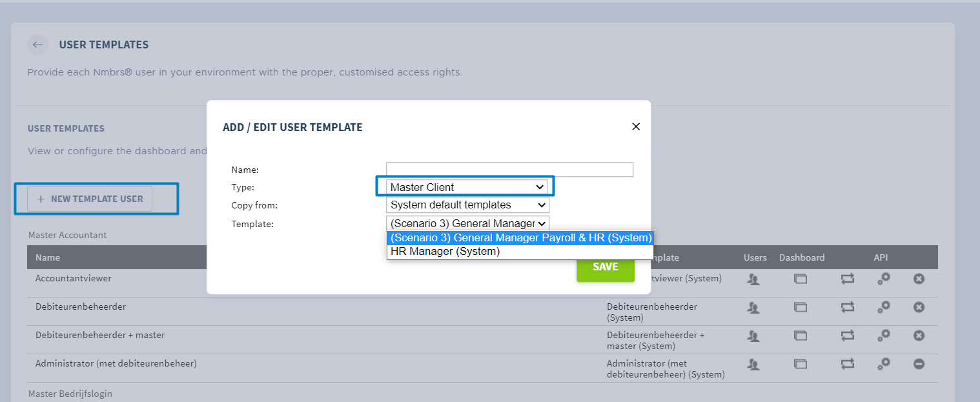980x402 pixels.
Task: Click the minus circle icon in the Administrator row
Action: [919, 364]
